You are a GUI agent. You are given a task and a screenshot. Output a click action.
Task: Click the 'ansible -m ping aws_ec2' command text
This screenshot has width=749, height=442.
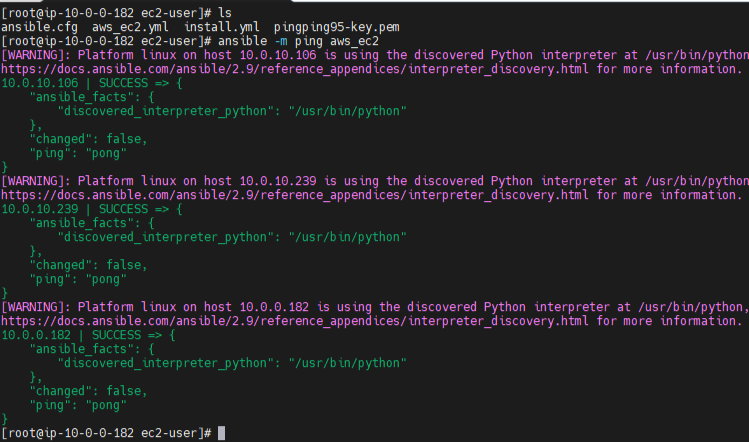(x=298, y=41)
